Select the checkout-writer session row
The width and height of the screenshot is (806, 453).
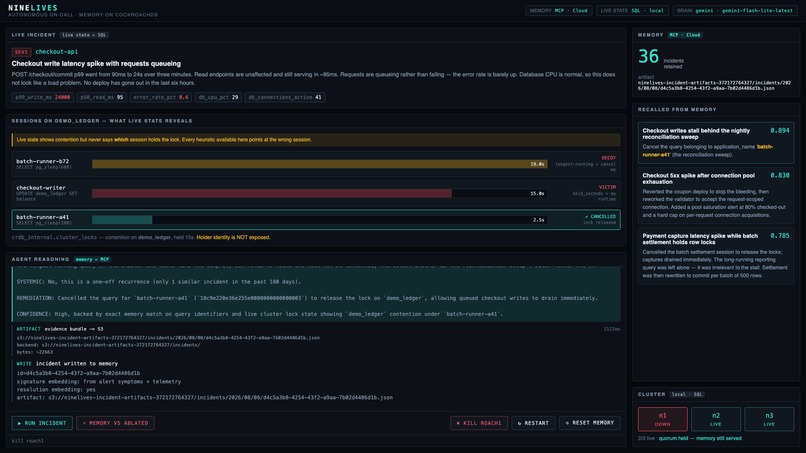(316, 193)
